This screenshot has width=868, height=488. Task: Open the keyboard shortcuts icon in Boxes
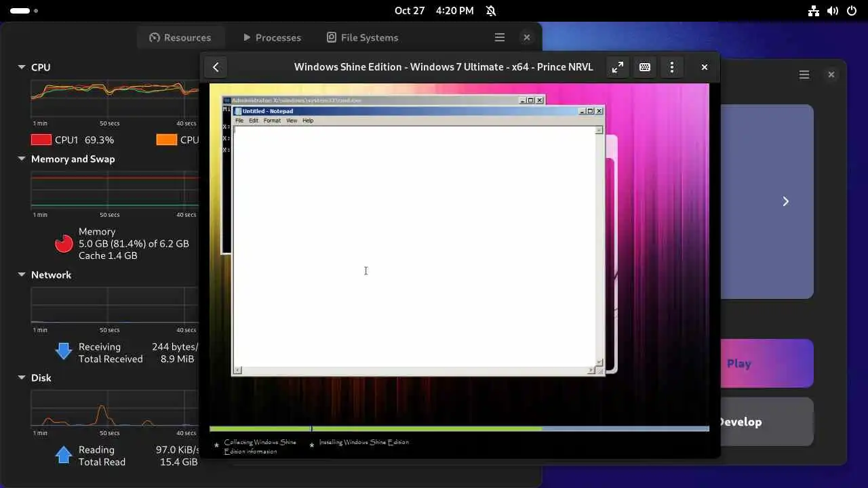[645, 67]
